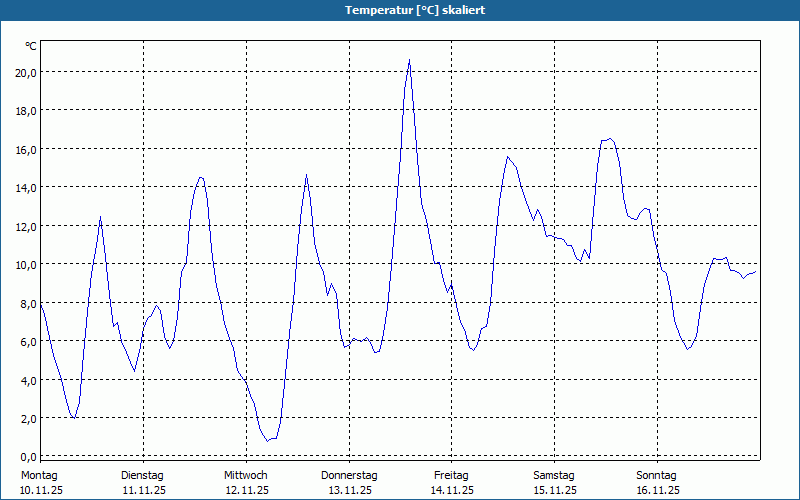This screenshot has width=800, height=500.
Task: Click the date 10.11.25
Action: pos(41,490)
